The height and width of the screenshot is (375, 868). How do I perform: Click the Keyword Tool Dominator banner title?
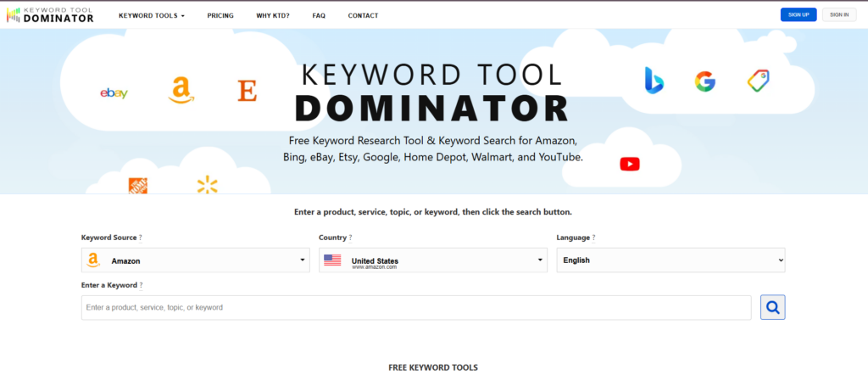pos(431,92)
